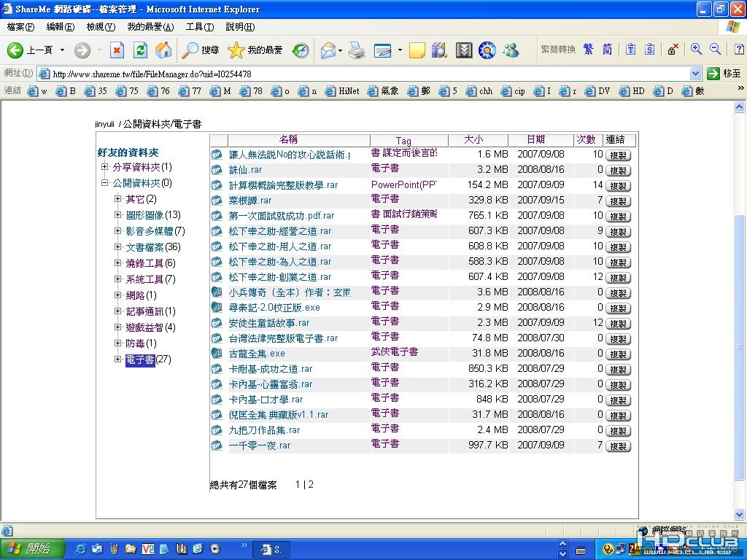Screen dimensions: 747x560
Task: Switch to the ShareMe taskbar window button
Action: click(271, 550)
